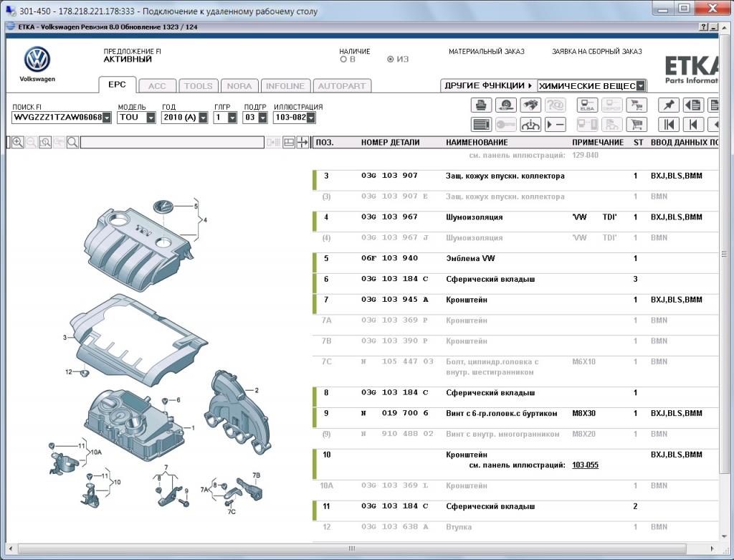Click the double shopping carts icon
The height and width of the screenshot is (560, 734).
click(637, 105)
